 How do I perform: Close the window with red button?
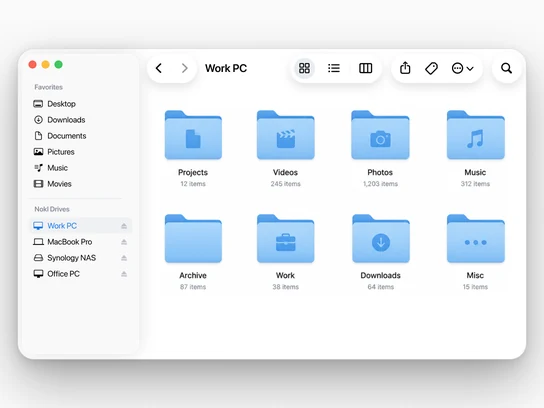tap(33, 65)
